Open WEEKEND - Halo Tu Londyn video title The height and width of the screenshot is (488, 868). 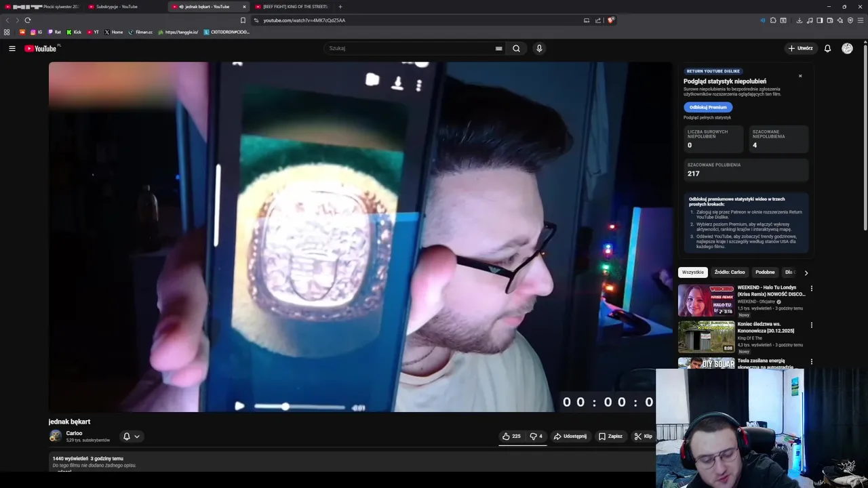(771, 291)
